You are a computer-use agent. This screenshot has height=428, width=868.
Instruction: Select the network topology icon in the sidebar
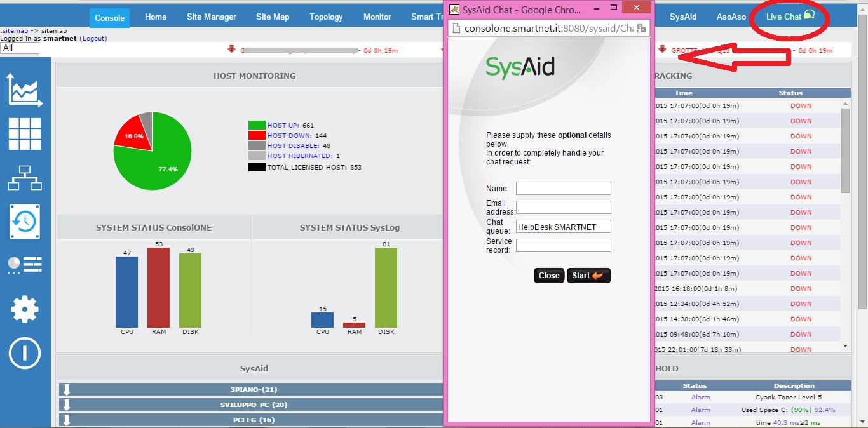[25, 178]
